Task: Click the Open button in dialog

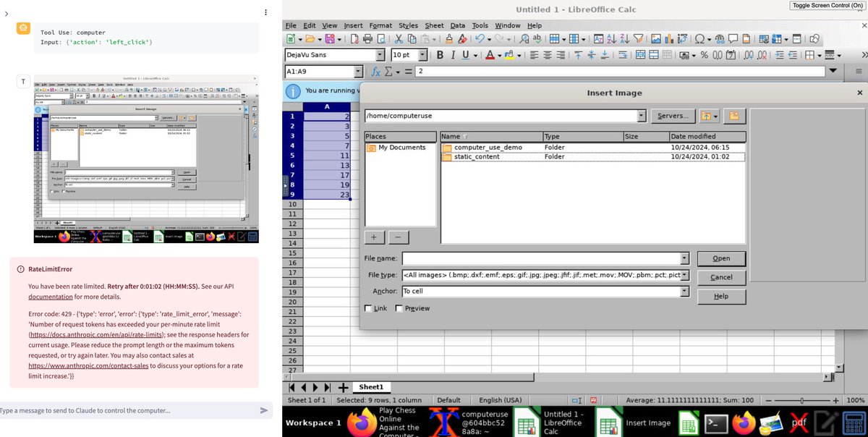Action: coord(721,258)
